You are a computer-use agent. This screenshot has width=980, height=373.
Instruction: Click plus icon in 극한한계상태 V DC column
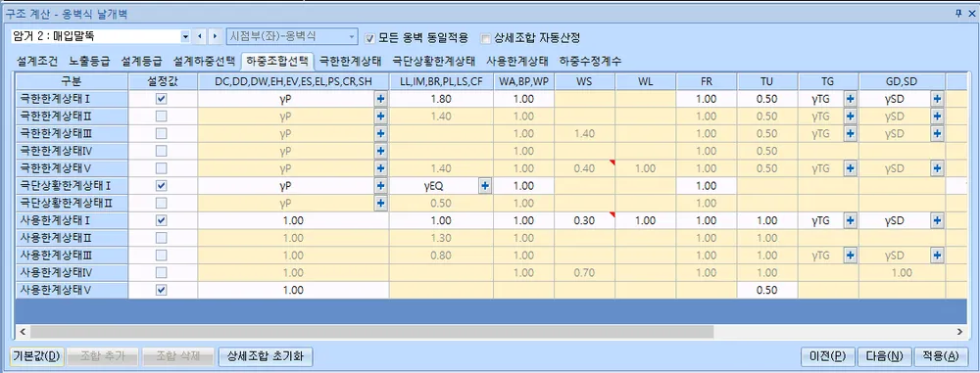click(x=380, y=168)
